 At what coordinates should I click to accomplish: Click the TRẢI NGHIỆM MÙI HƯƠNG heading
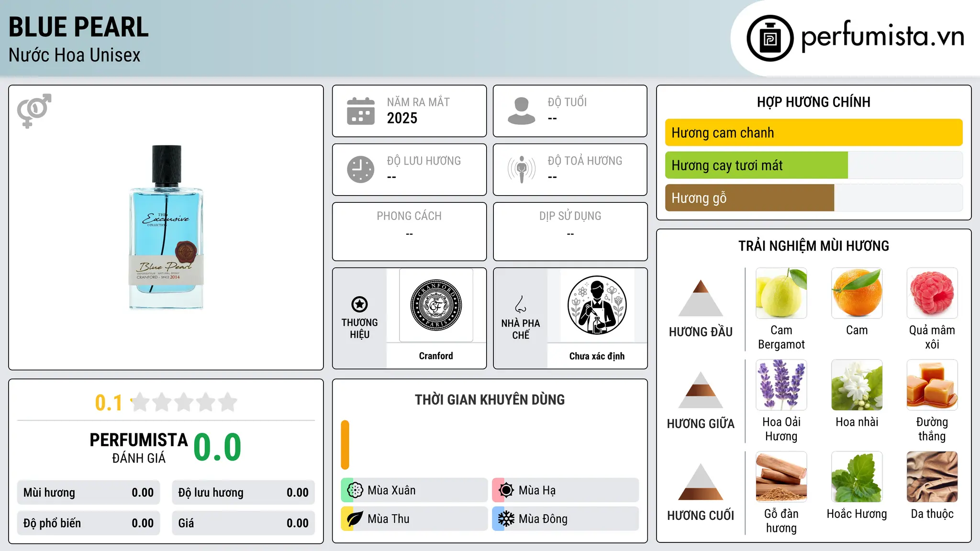click(x=813, y=246)
